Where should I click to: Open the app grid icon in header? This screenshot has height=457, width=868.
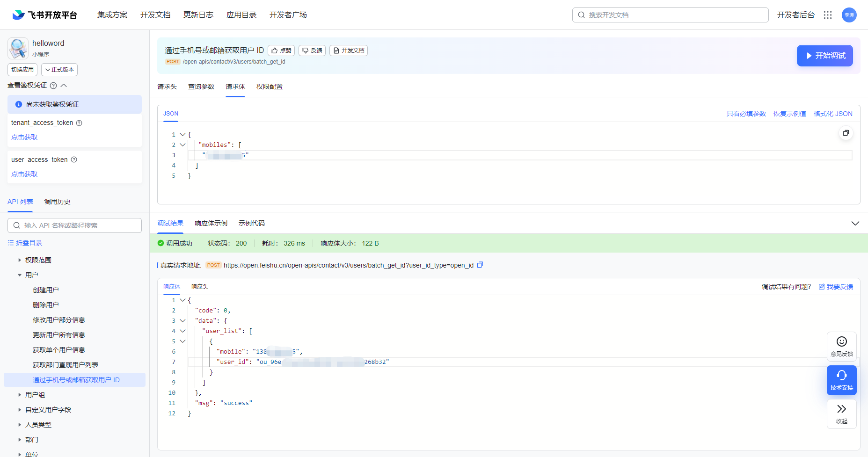828,15
